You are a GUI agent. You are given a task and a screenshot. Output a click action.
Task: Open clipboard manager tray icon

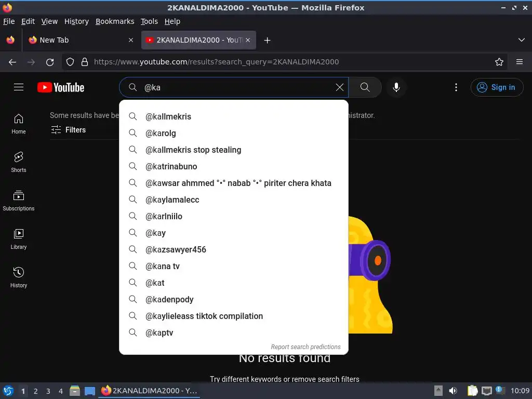coord(472,391)
